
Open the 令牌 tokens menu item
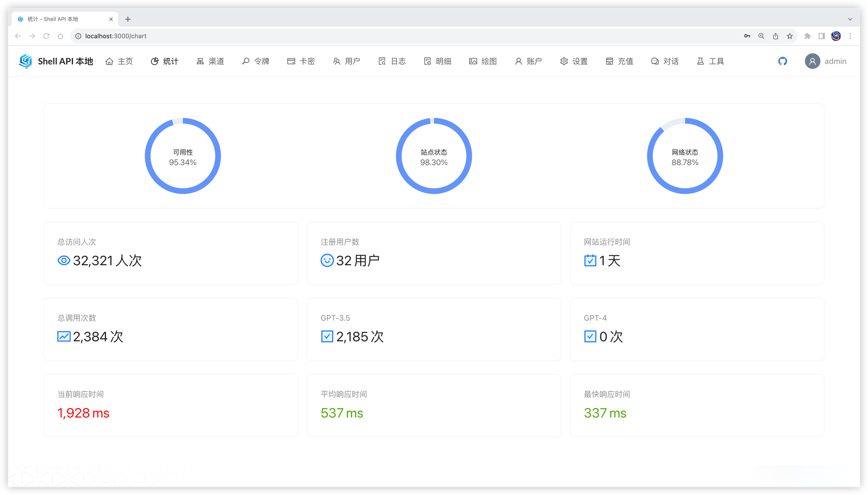click(256, 61)
